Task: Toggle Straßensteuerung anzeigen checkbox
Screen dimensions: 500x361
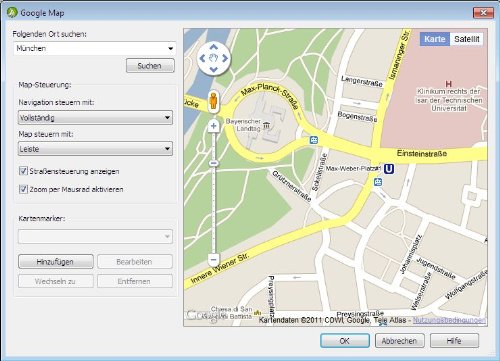Action: click(23, 171)
